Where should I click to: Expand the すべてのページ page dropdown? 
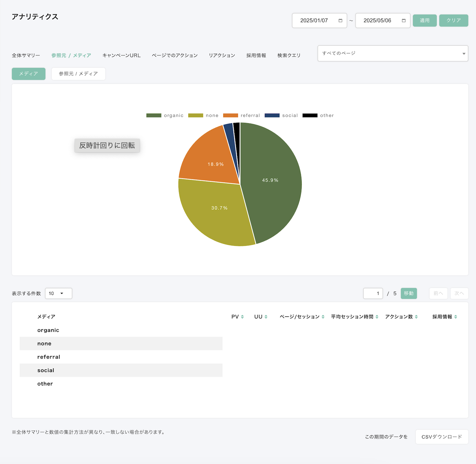[x=393, y=53]
